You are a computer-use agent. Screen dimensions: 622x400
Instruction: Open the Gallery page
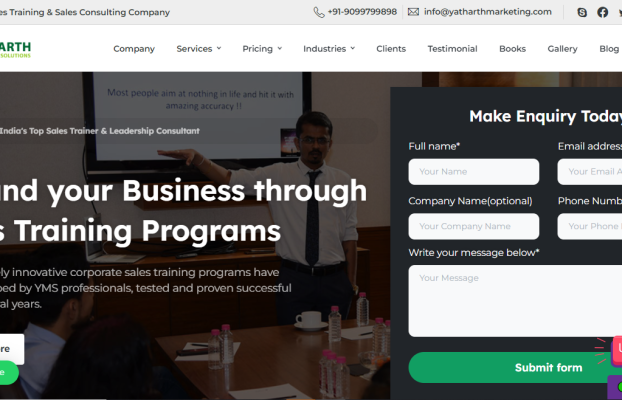[x=562, y=49]
